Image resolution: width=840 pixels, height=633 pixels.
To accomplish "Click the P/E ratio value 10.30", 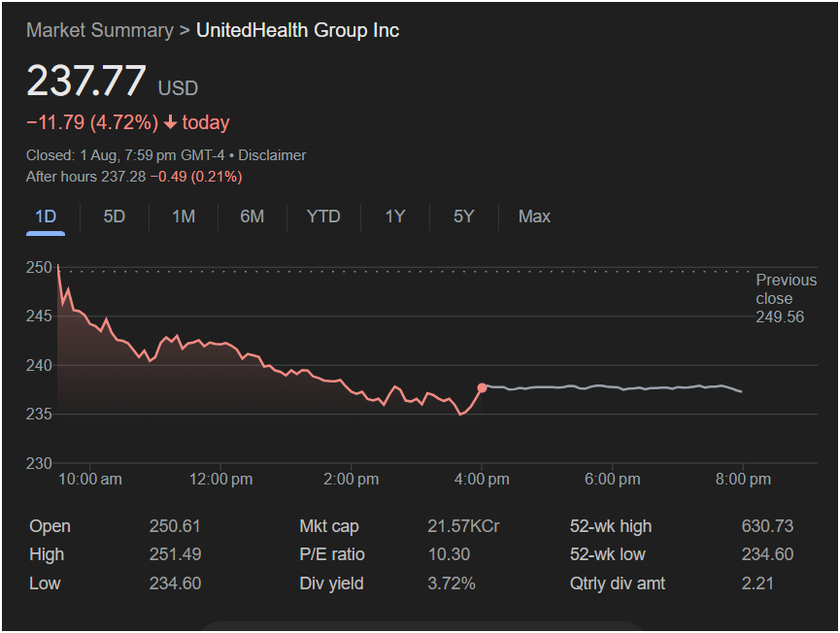I will point(449,554).
